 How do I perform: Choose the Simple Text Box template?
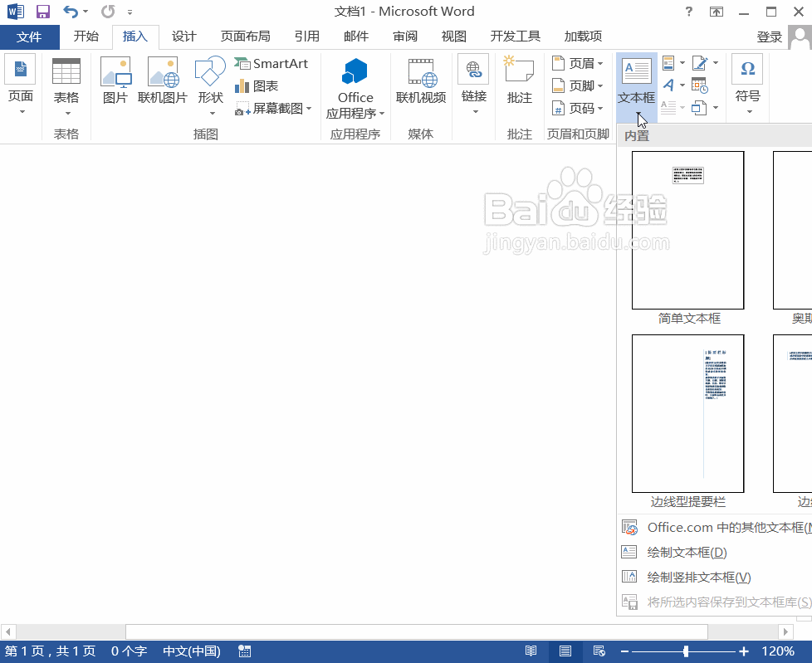pyautogui.click(x=687, y=230)
